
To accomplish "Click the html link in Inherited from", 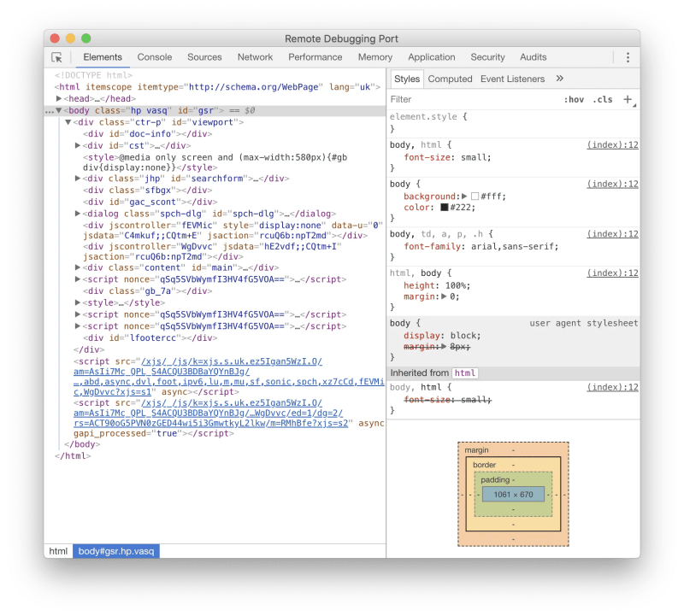I will [465, 373].
